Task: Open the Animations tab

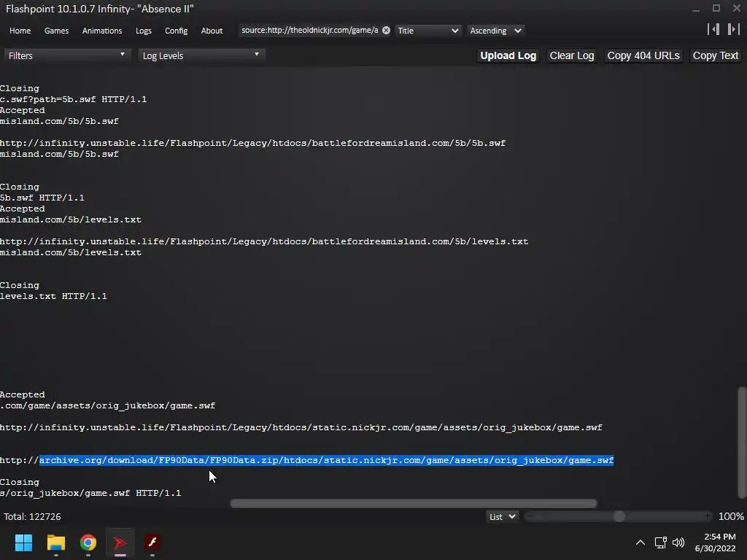Action: 102,31
